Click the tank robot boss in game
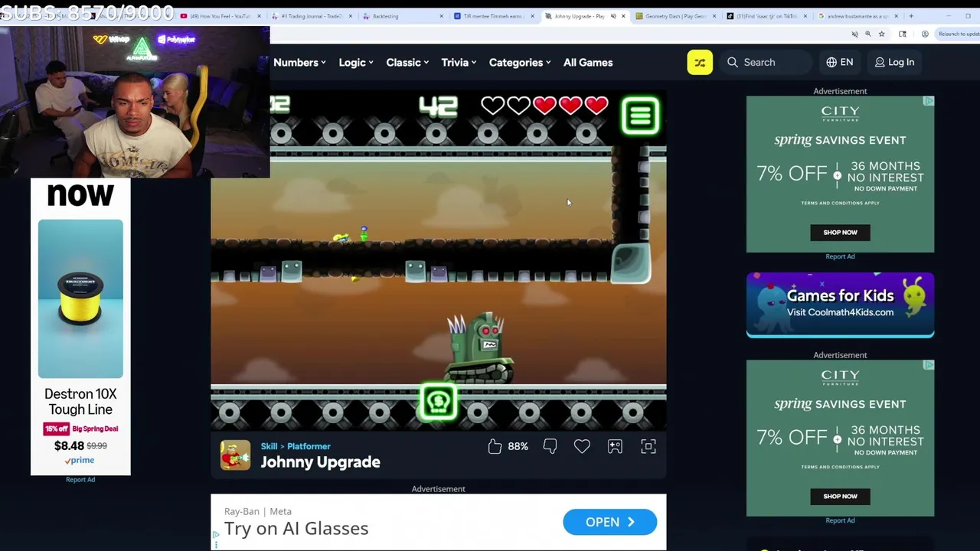This screenshot has height=551, width=980. (x=479, y=350)
